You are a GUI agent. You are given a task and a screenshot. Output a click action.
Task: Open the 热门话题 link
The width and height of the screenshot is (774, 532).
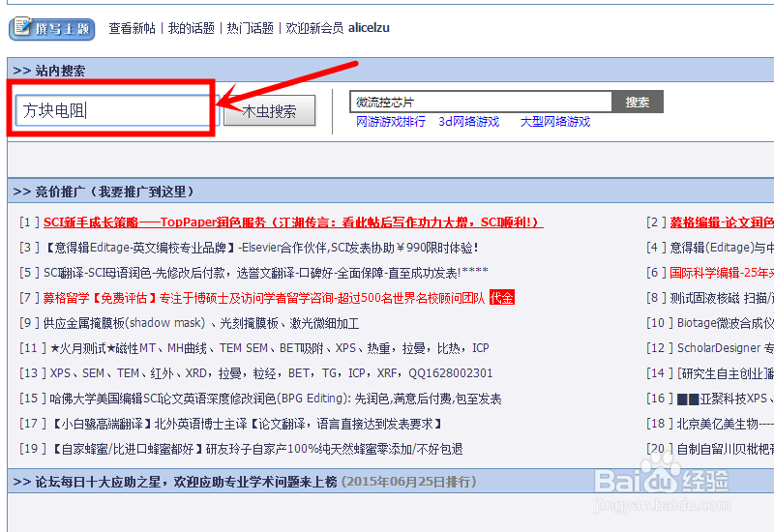pos(250,28)
